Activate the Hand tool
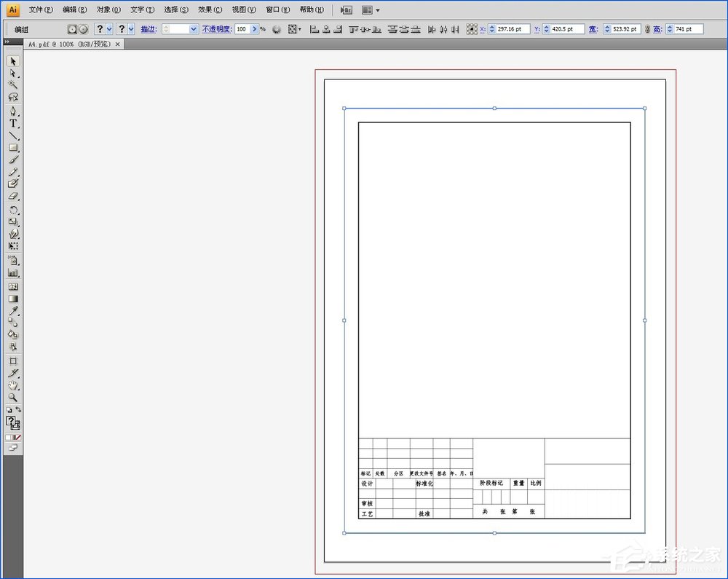This screenshot has width=728, height=579. point(13,385)
